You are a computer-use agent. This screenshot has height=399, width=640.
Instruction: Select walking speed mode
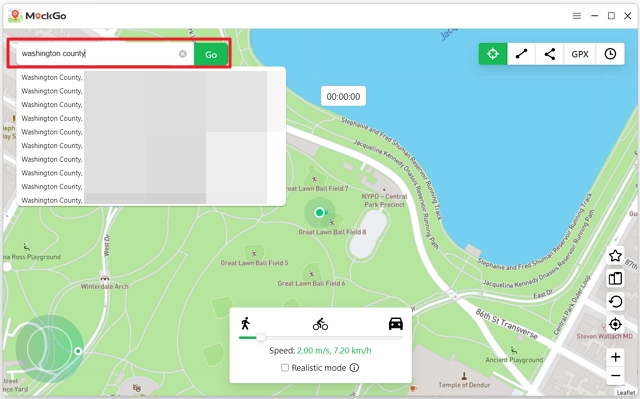point(245,324)
